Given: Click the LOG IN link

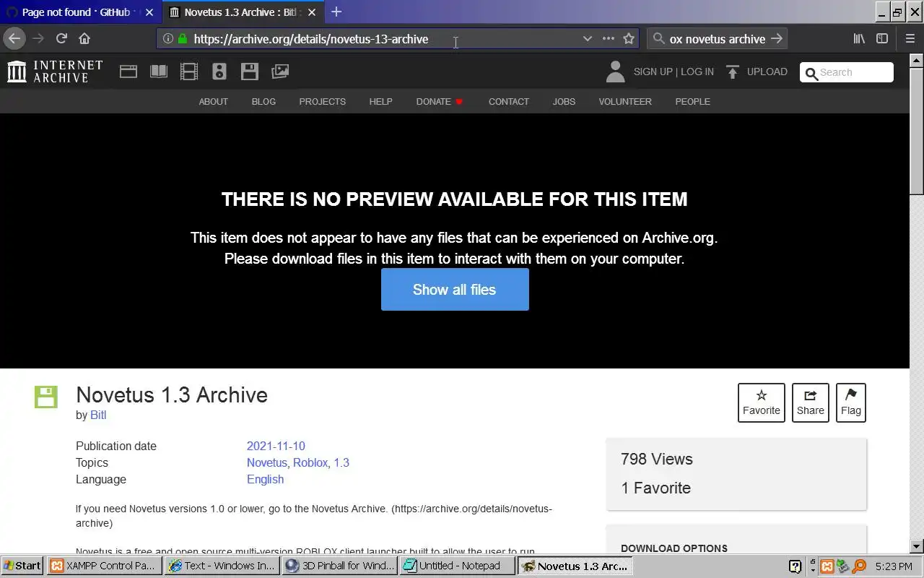Looking at the screenshot, I should (x=697, y=72).
